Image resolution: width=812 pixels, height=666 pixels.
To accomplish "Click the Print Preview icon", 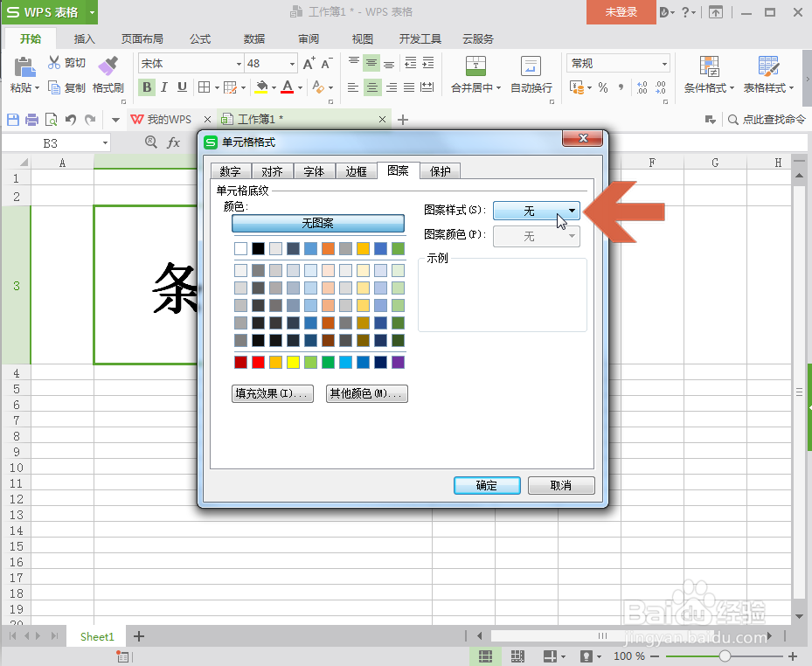I will (52, 120).
